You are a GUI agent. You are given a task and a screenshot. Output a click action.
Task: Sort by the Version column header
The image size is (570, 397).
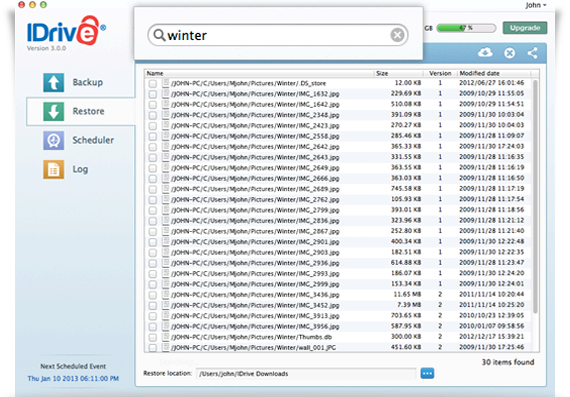pos(440,73)
